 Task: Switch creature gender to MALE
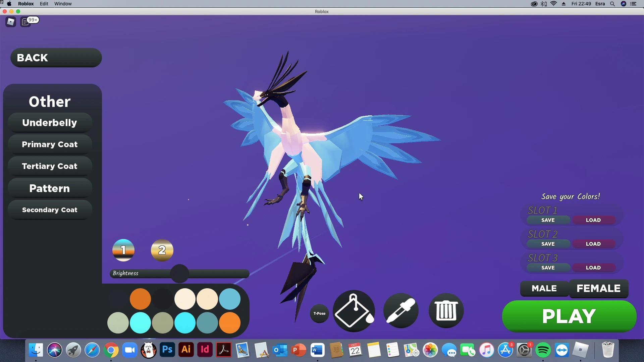(544, 289)
